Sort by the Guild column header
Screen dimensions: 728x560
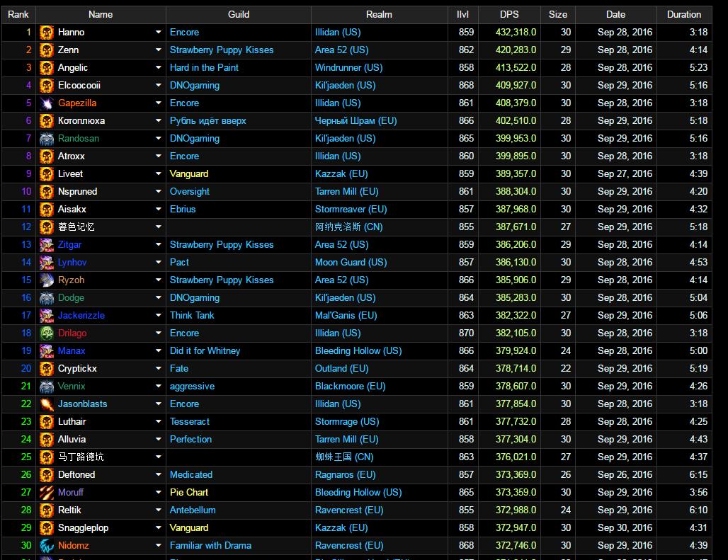click(239, 14)
